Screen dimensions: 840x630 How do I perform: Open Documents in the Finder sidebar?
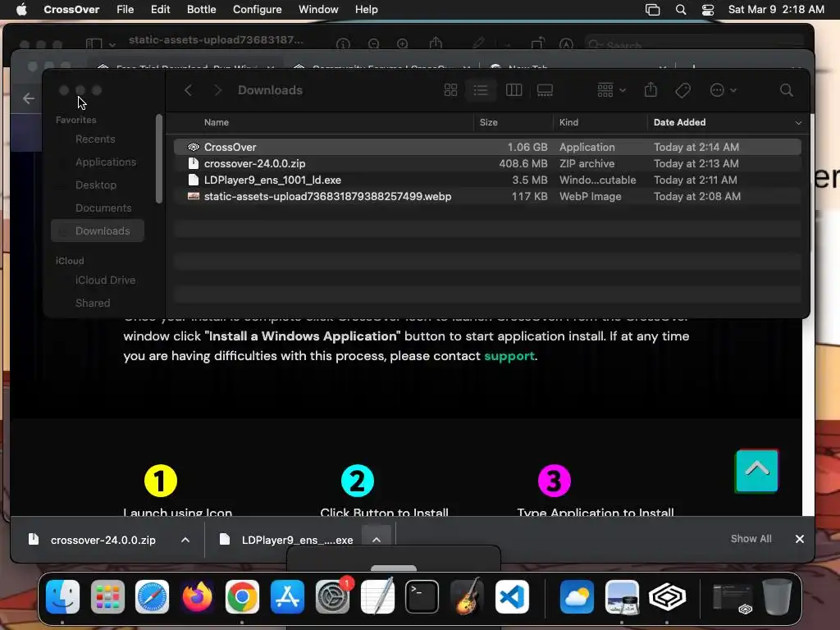coord(103,208)
